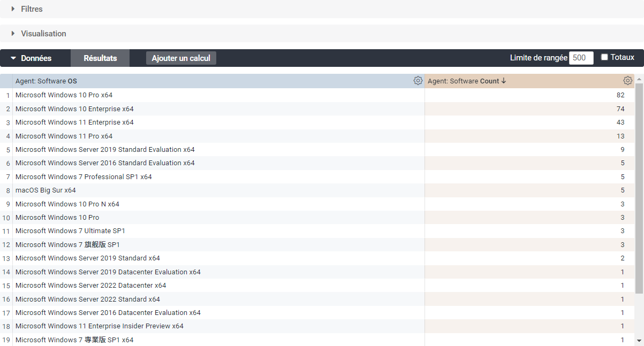The image size is (644, 346).
Task: Click row number 10 in the table
Action: point(6,218)
